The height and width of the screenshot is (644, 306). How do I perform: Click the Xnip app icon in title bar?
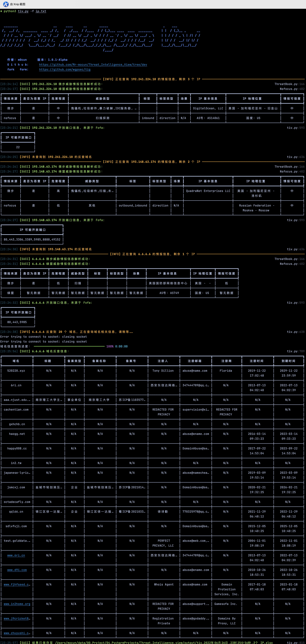coord(6,4)
